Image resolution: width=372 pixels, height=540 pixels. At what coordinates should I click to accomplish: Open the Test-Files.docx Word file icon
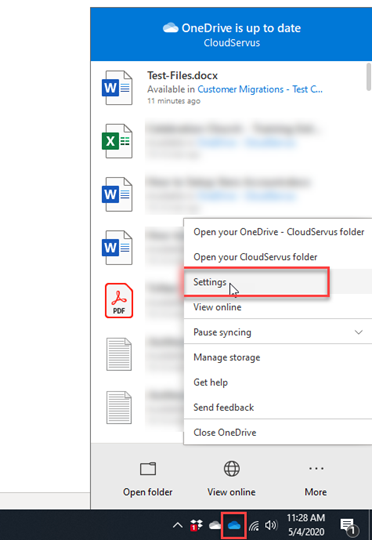pyautogui.click(x=117, y=87)
